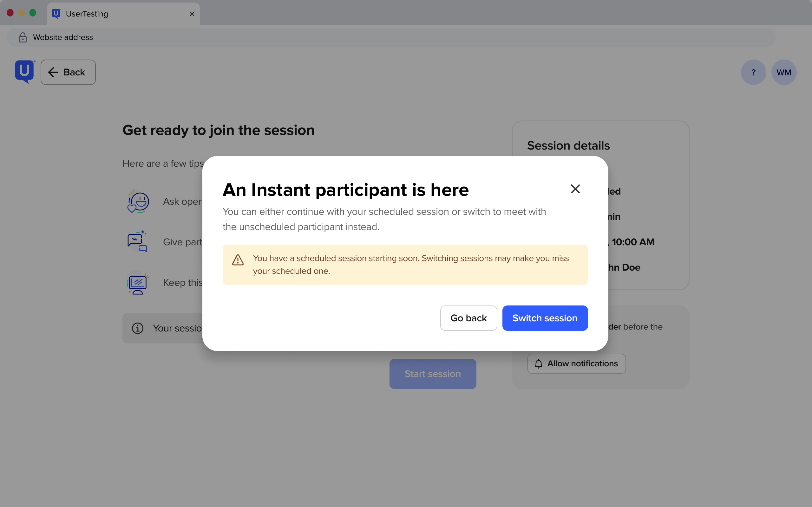812x507 pixels.
Task: Click the Session details heading
Action: (568, 145)
